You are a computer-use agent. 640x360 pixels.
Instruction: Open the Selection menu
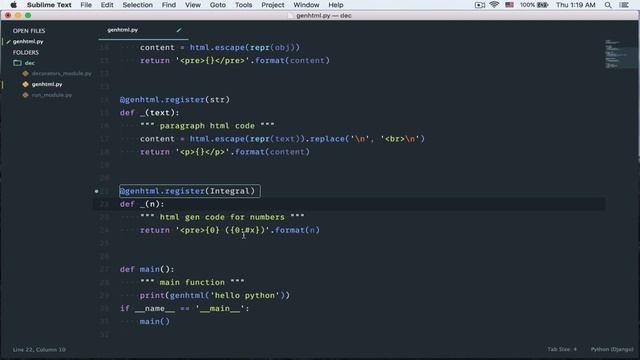(138, 5)
